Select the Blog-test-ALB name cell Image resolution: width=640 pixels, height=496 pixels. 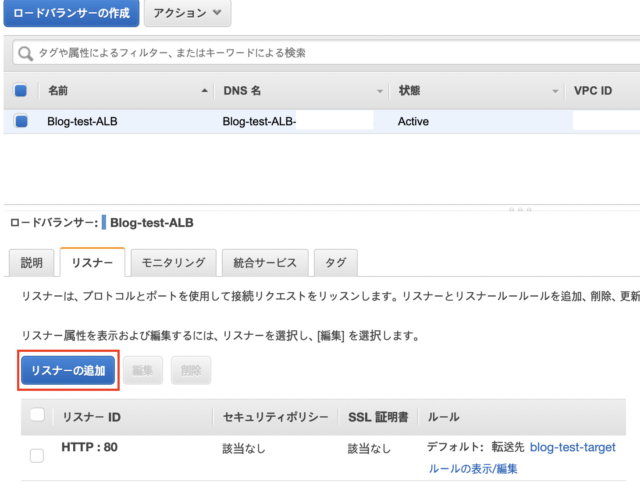pyautogui.click(x=82, y=121)
